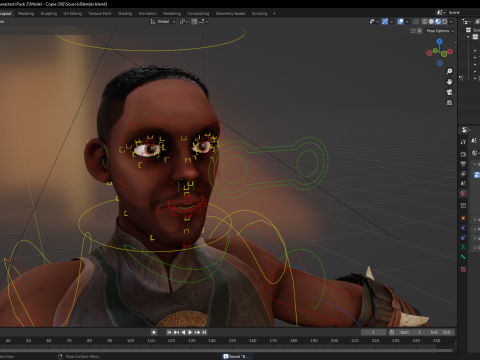480x360 pixels.
Task: Jump to timeline end frame
Action: pyautogui.click(x=204, y=332)
